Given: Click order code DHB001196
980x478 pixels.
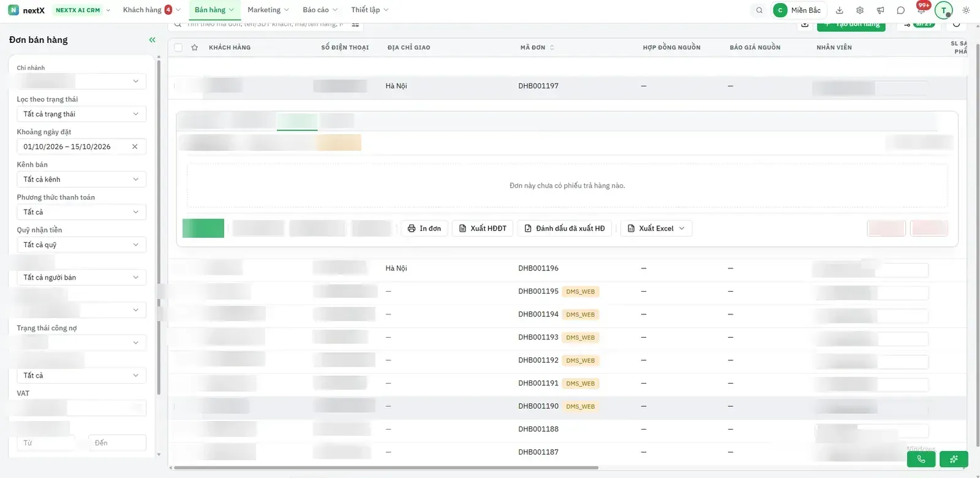Looking at the screenshot, I should (x=538, y=268).
